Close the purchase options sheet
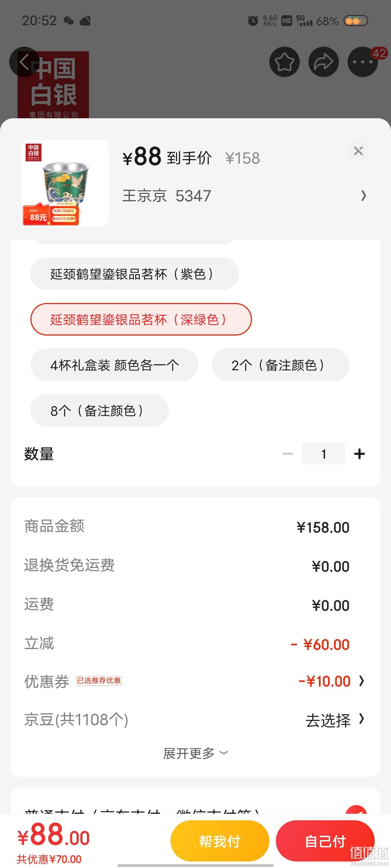Viewport: 391px width, 868px height. [358, 151]
